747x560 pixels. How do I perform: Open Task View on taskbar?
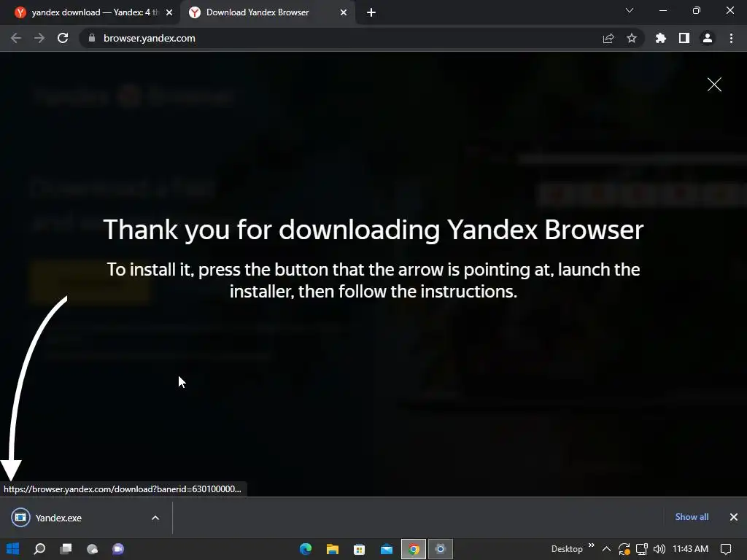click(x=66, y=549)
